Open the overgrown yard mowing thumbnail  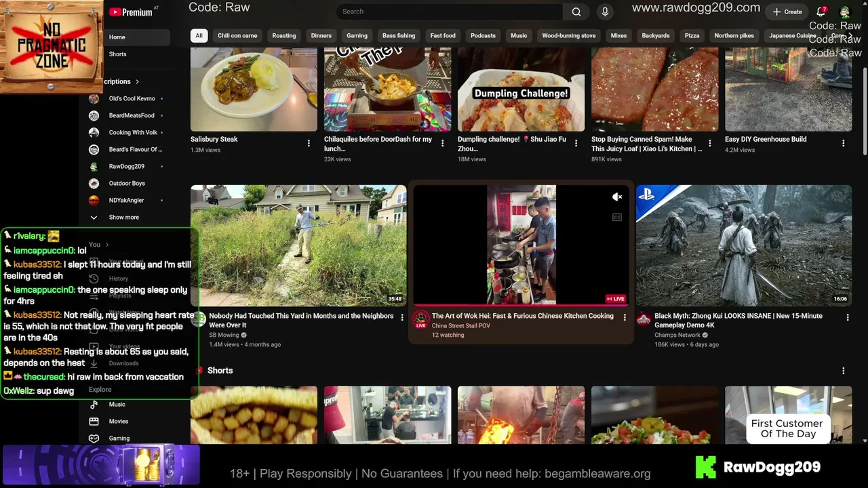tap(298, 245)
